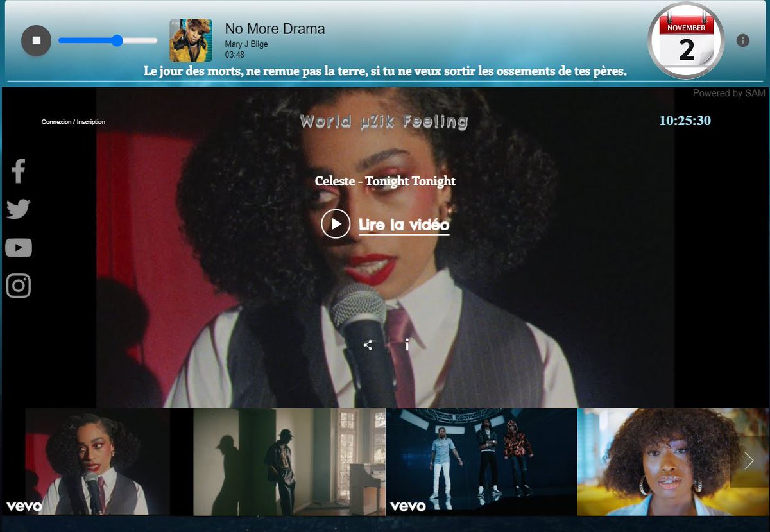Click the 10:25:30 clock display
The width and height of the screenshot is (770, 532).
point(685,121)
